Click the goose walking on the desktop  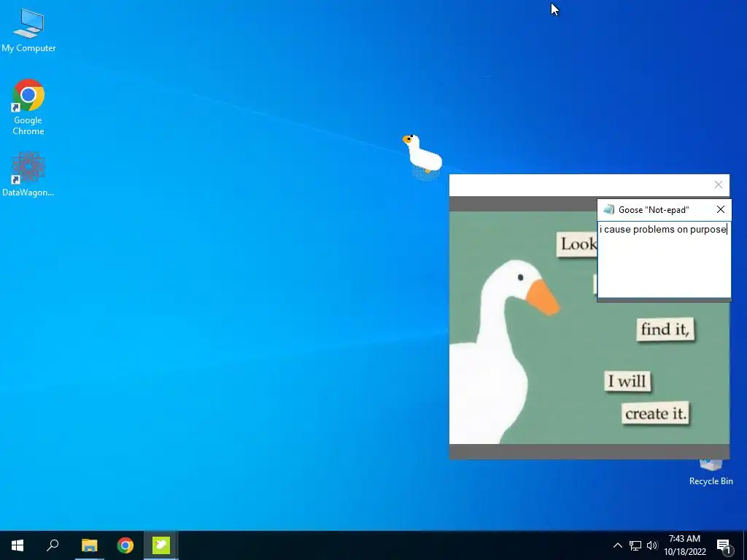tap(422, 153)
